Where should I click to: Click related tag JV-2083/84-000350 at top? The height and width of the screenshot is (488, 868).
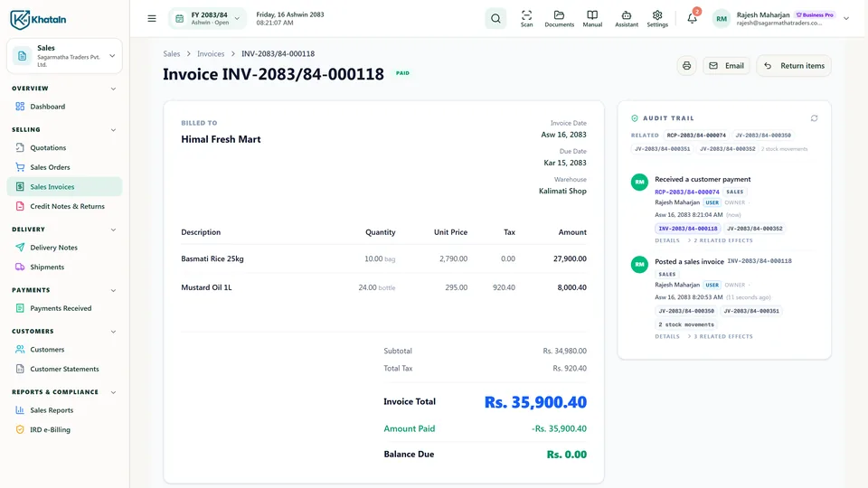pyautogui.click(x=763, y=135)
